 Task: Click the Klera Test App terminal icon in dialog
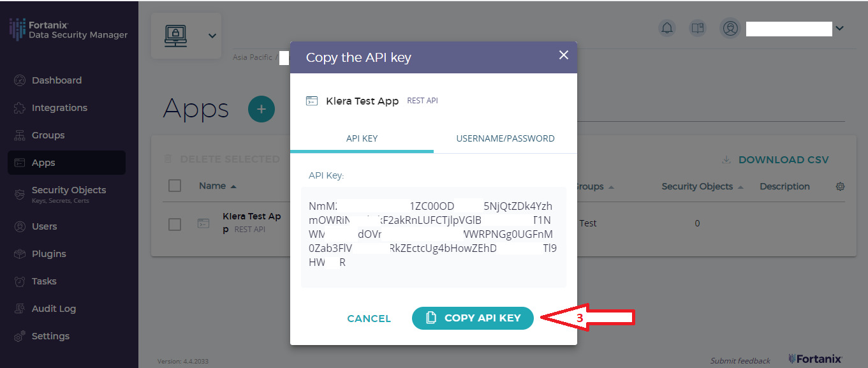click(312, 101)
